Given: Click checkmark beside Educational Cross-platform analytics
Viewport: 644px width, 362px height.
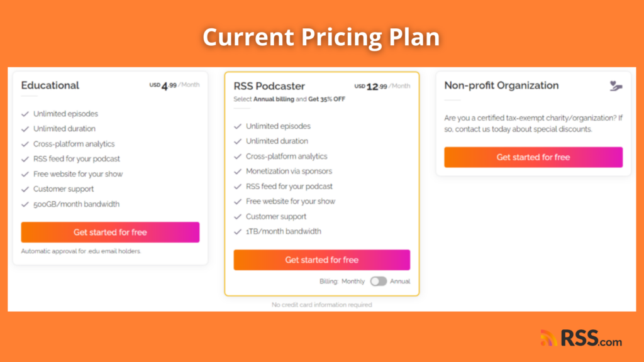Looking at the screenshot, I should 25,144.
